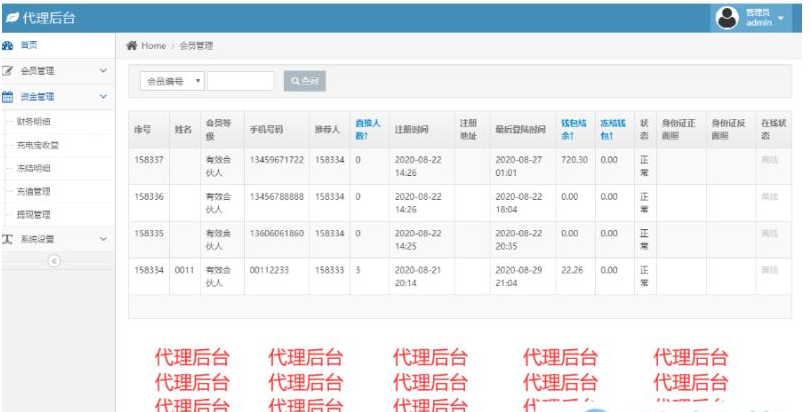Click the 会员管理 edit icon in sidebar
The image size is (811, 412).
[x=8, y=71]
